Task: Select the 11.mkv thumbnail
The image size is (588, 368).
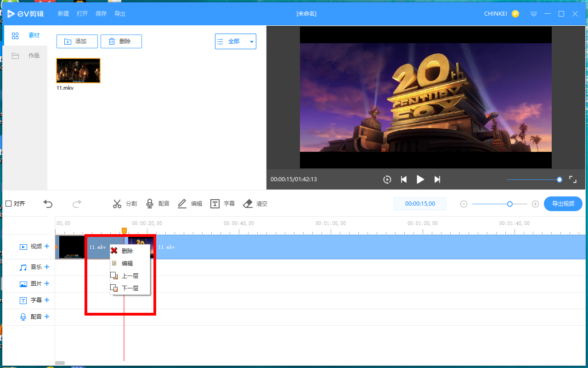Action: tap(78, 70)
